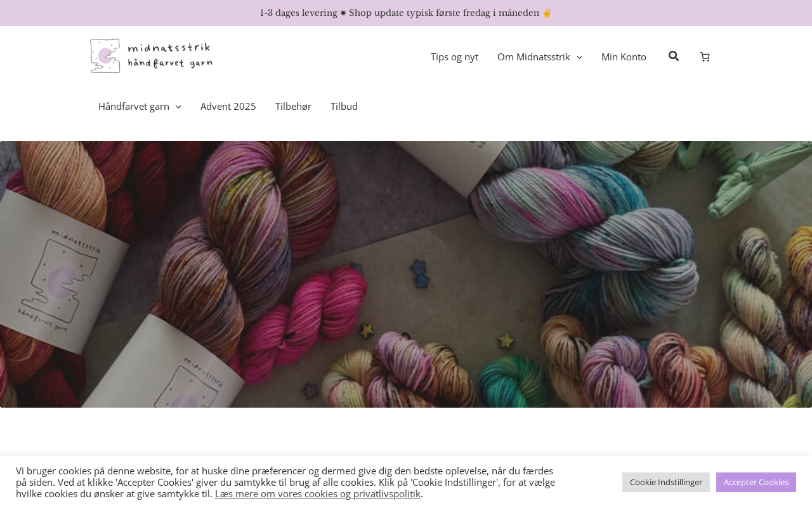Click the Midnatsstrik logo
This screenshot has height=508, width=812.
point(151,56)
